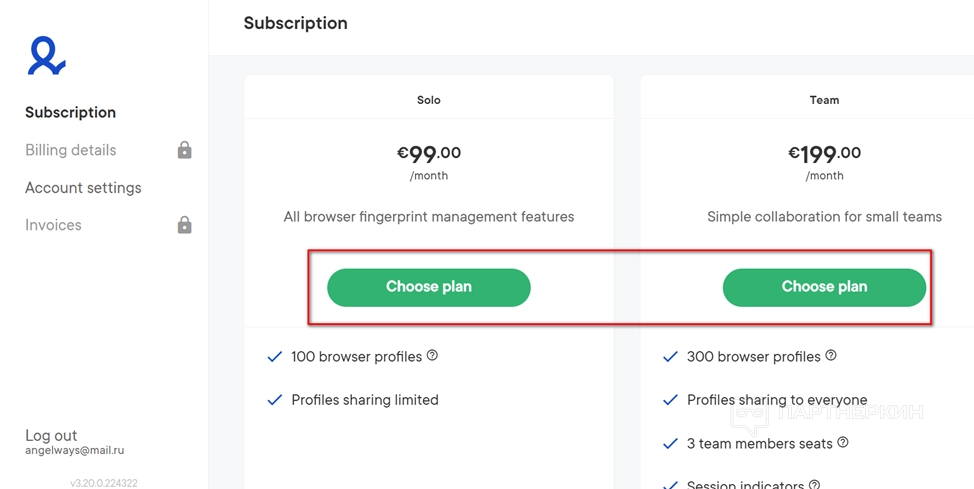Choose the Solo plan
974x489 pixels.
pos(428,287)
